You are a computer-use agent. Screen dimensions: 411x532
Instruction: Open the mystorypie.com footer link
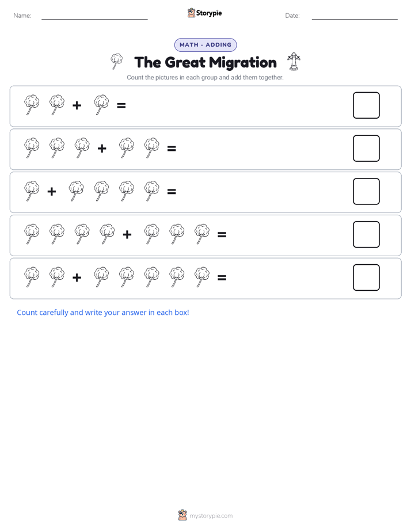(211, 516)
